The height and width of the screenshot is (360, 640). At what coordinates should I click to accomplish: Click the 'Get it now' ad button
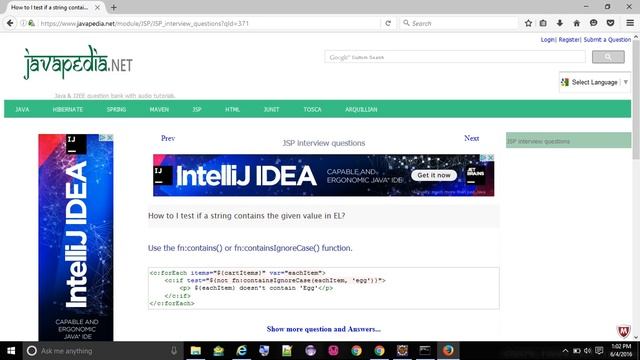(x=434, y=175)
